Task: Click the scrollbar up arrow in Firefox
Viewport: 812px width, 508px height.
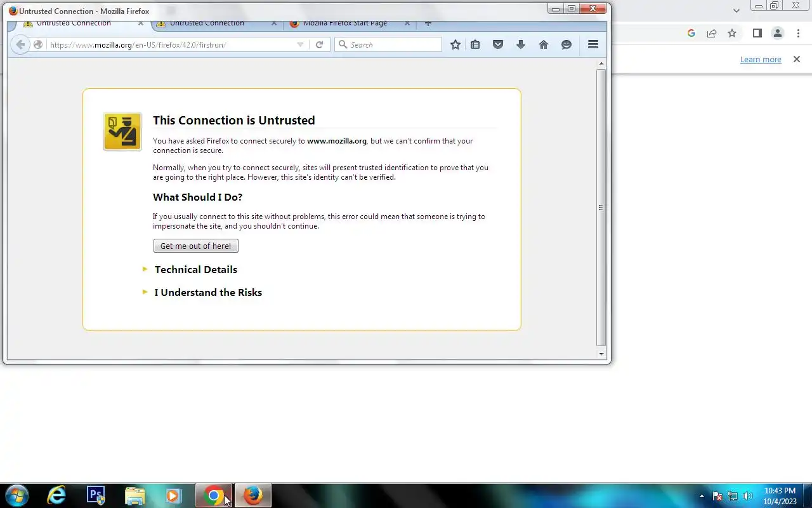Action: 601,63
